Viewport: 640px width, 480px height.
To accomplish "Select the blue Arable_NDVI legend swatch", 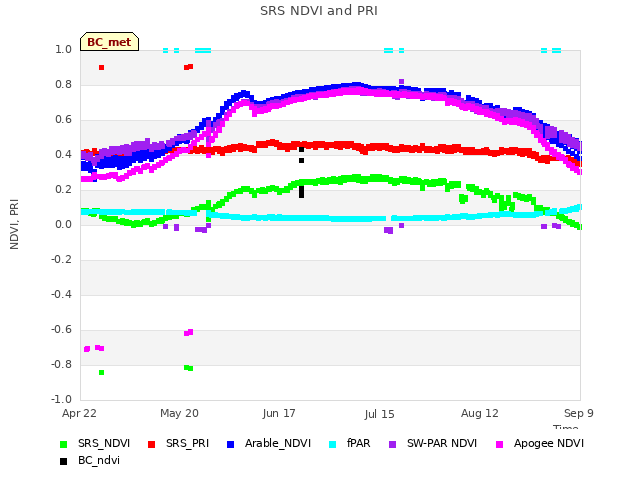I will [230, 444].
